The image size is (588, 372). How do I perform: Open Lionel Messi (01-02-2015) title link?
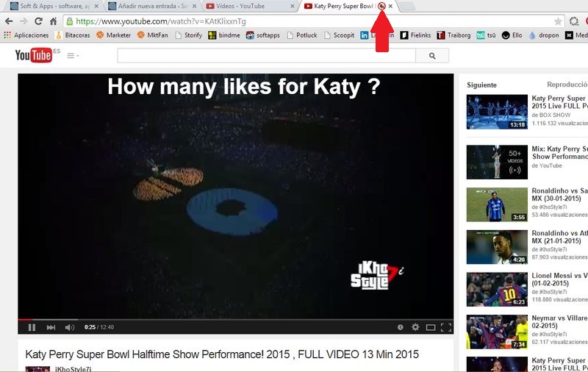pos(559,279)
